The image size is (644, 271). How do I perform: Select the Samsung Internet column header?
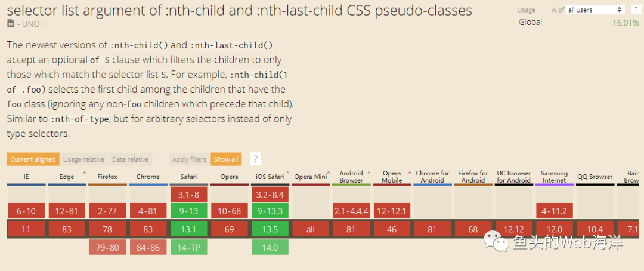point(554,177)
